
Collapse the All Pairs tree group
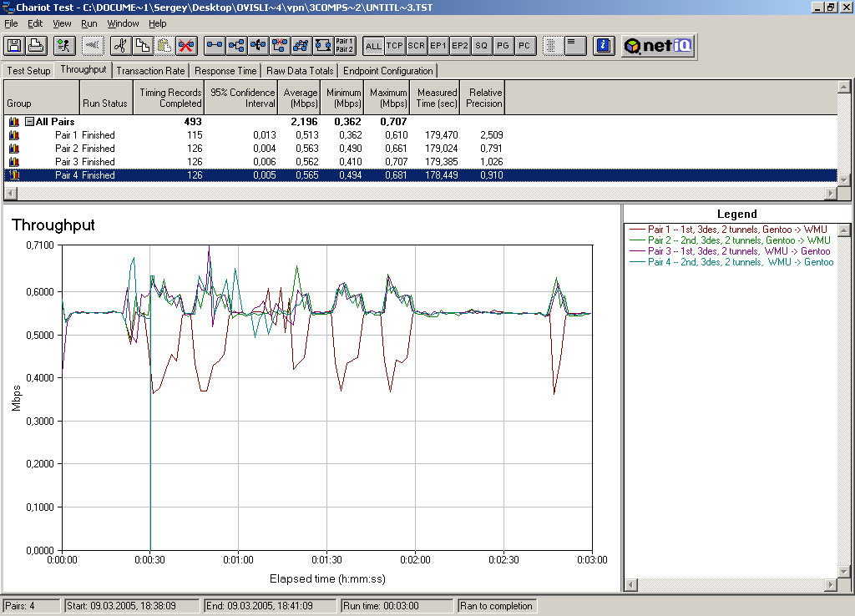click(29, 122)
